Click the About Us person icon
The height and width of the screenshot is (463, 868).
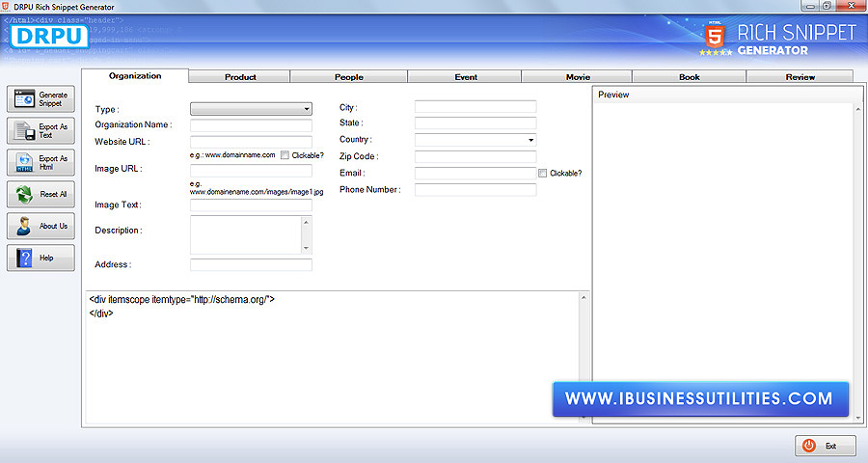tap(24, 226)
